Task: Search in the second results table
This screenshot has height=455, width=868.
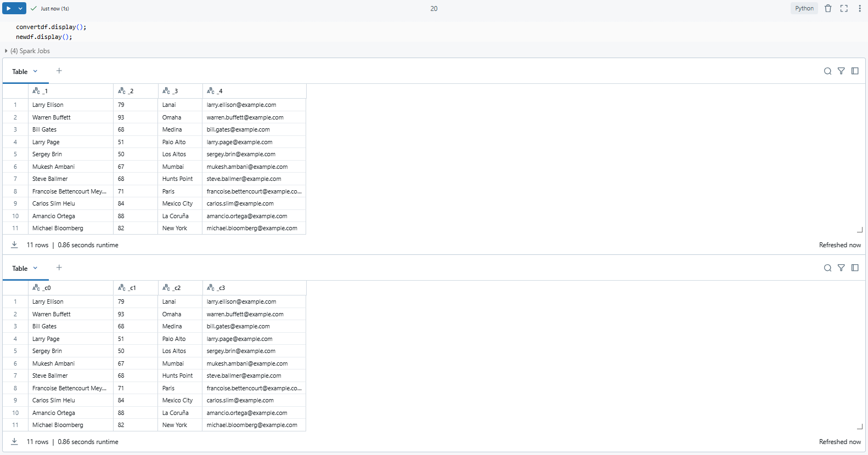Action: pos(827,268)
